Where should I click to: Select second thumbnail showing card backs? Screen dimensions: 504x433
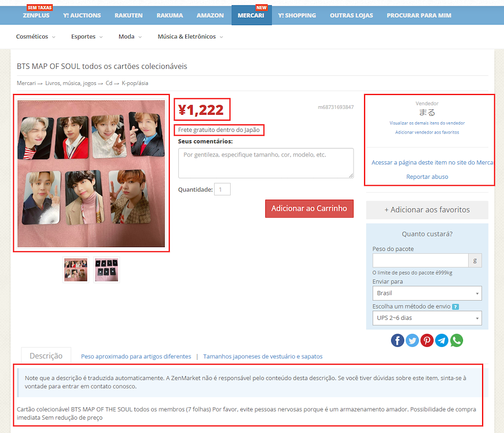click(x=106, y=270)
